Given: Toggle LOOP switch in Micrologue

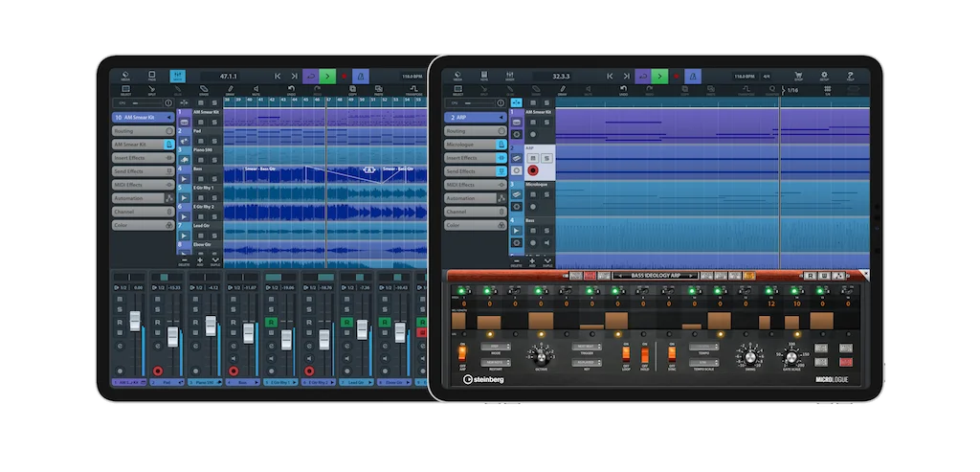Looking at the screenshot, I should 626,354.
